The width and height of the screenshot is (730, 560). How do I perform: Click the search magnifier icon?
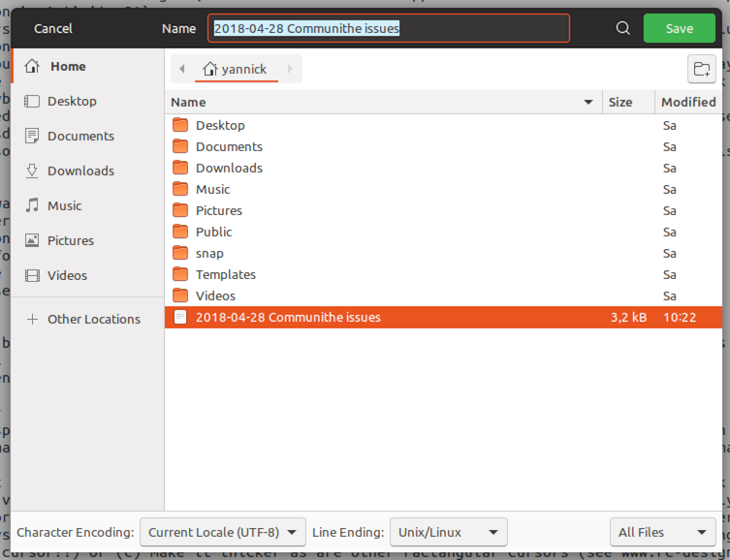click(623, 28)
